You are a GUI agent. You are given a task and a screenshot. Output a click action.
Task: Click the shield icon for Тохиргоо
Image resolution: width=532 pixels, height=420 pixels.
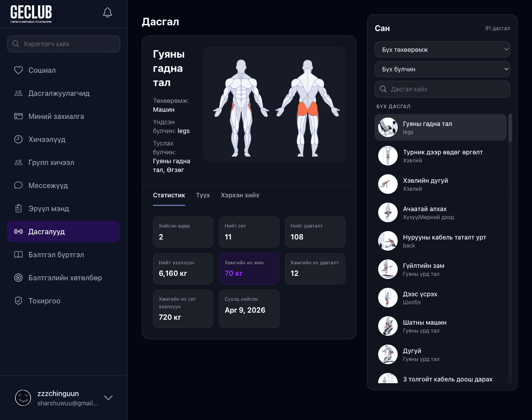point(18,301)
